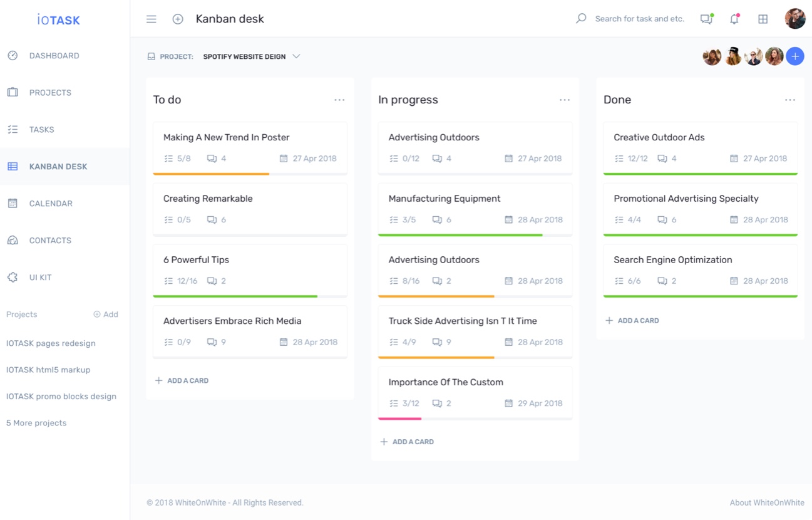Viewport: 812px width, 520px height.
Task: Click Add next to Projects in the sidebar
Action: tap(106, 314)
